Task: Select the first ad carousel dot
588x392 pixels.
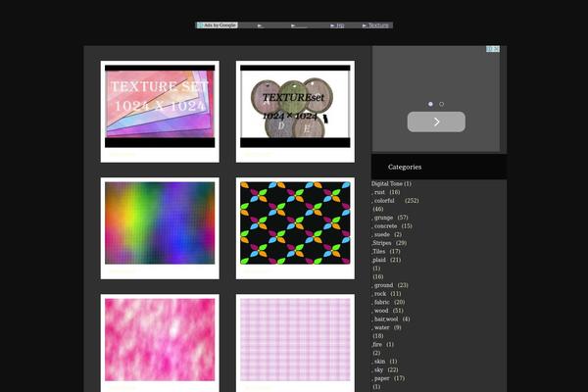Action: point(430,104)
